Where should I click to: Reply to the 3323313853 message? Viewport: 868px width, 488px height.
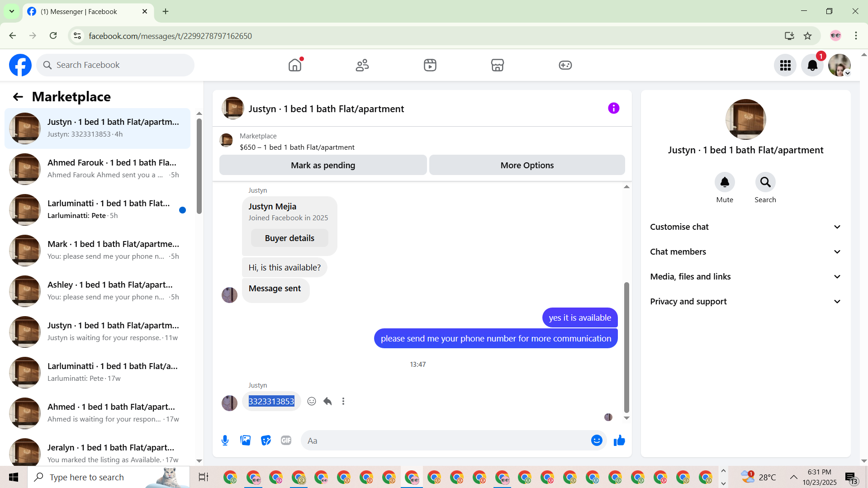(x=328, y=401)
